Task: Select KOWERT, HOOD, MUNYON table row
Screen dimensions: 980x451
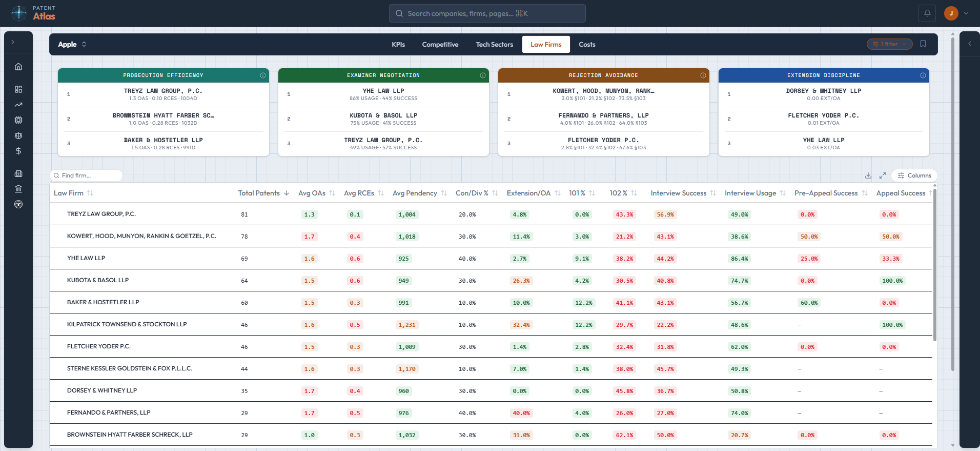Action: tap(491, 236)
